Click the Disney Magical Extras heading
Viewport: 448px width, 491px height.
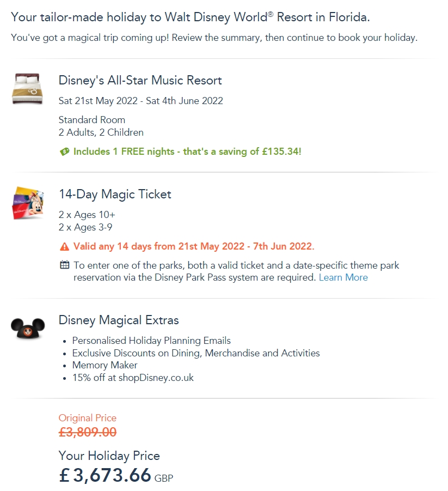pyautogui.click(x=119, y=320)
